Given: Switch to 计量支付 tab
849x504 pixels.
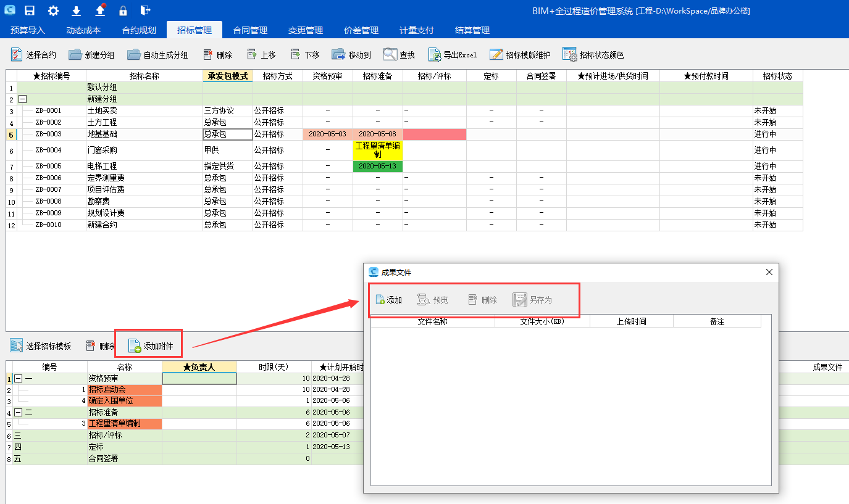Looking at the screenshot, I should [417, 30].
